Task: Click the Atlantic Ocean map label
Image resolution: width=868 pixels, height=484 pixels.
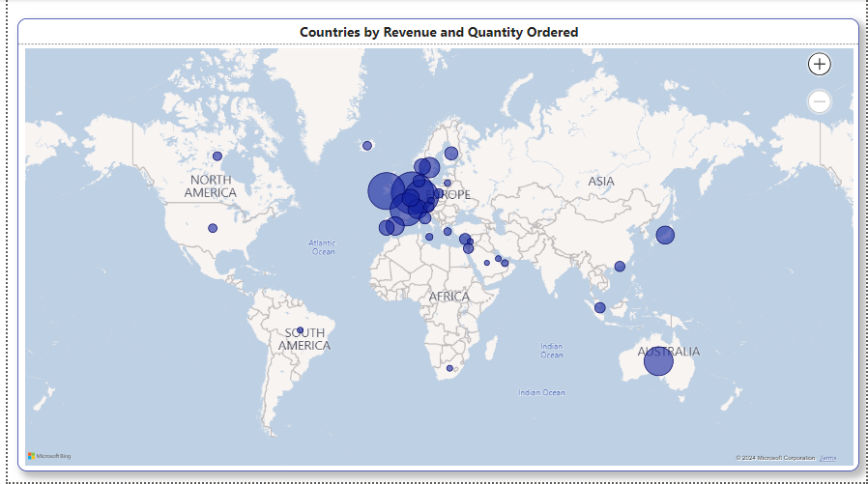Action: coord(323,247)
